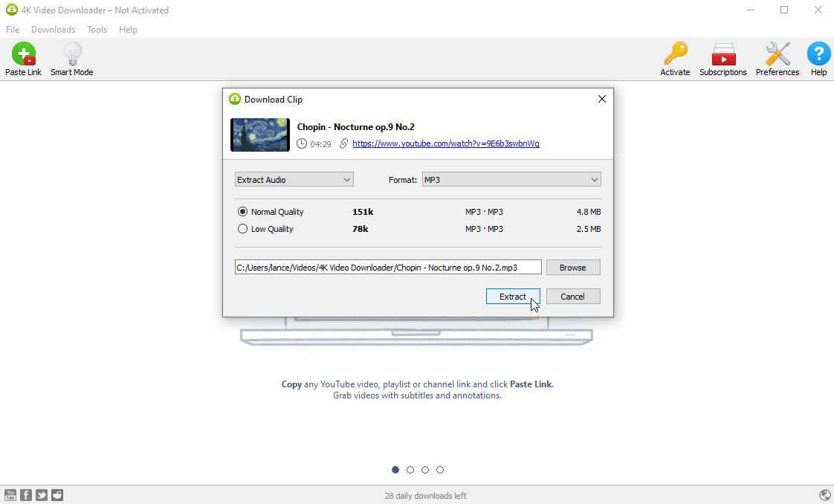Click the Extract button
The image size is (834, 504).
(513, 297)
